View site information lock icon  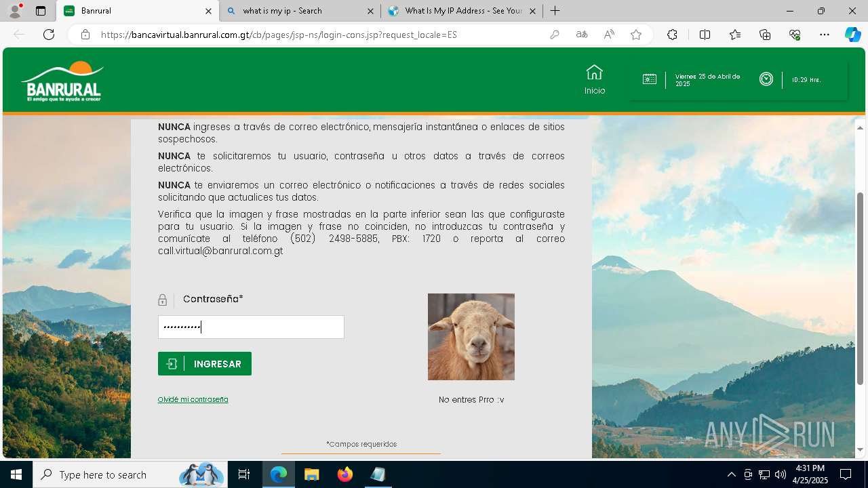(85, 35)
